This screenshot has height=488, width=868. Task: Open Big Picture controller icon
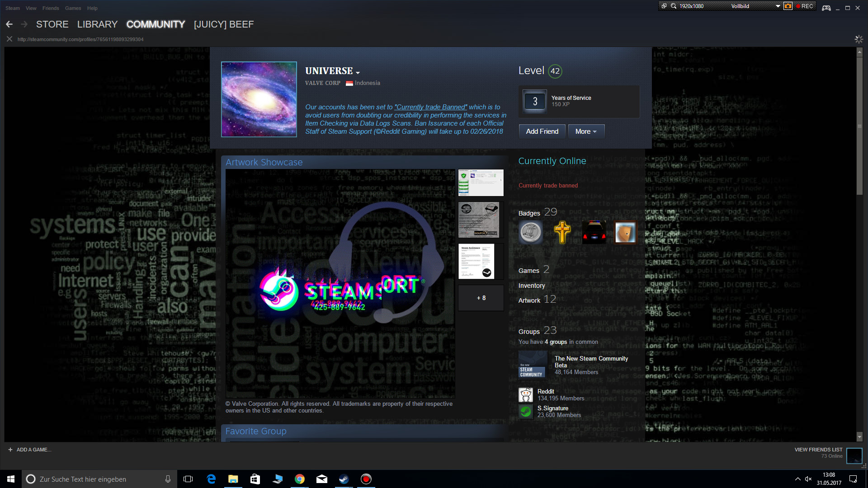pos(826,8)
